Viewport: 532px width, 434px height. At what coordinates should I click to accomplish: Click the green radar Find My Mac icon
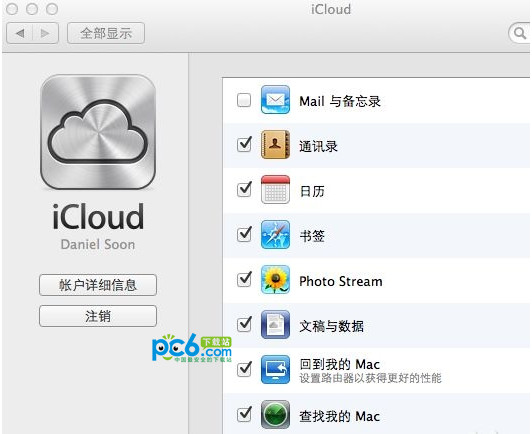275,415
